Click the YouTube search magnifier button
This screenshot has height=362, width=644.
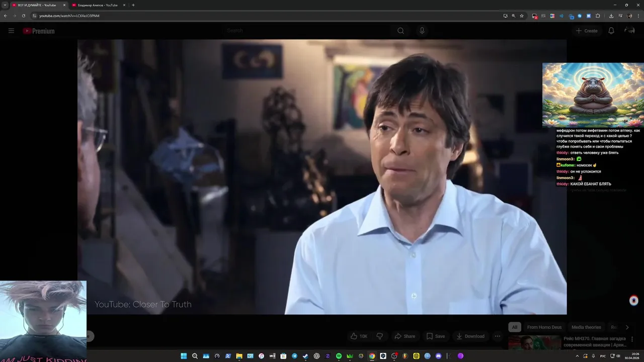[400, 31]
